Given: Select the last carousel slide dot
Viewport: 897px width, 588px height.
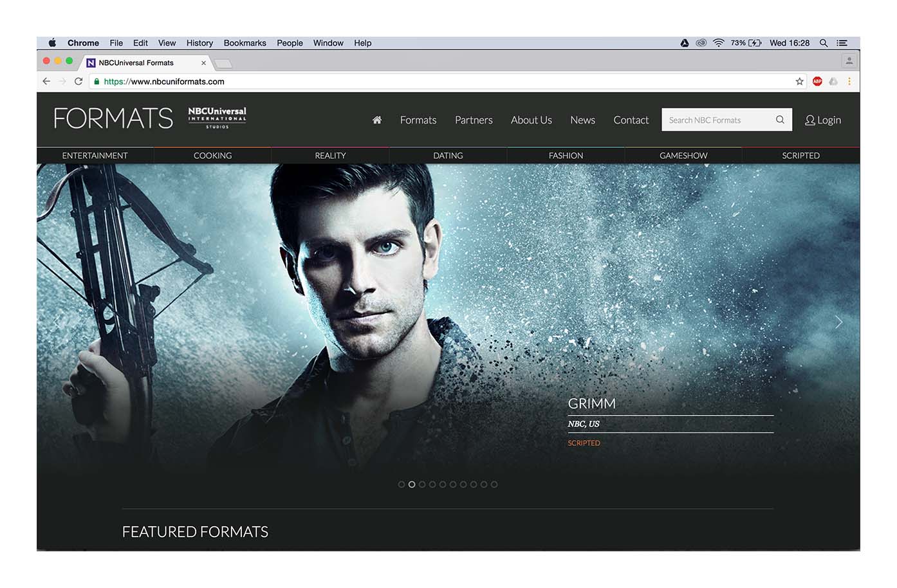Looking at the screenshot, I should pos(494,484).
